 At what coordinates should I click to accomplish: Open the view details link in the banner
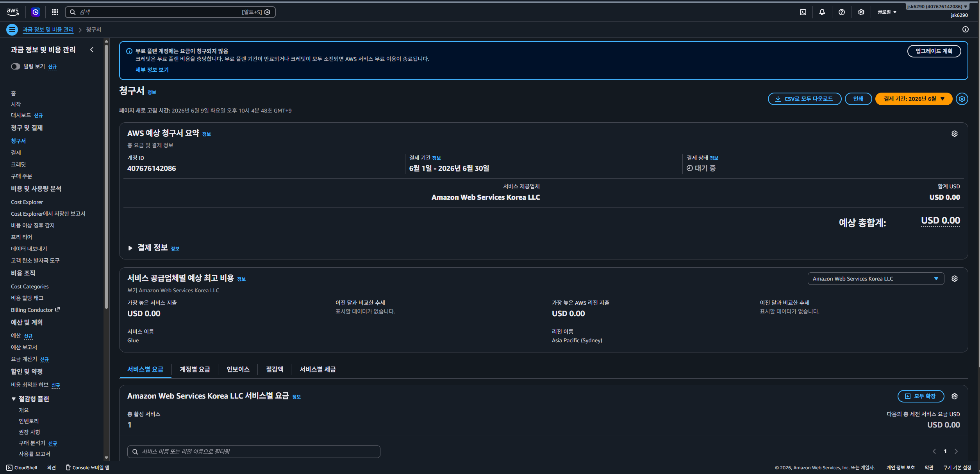coord(152,70)
